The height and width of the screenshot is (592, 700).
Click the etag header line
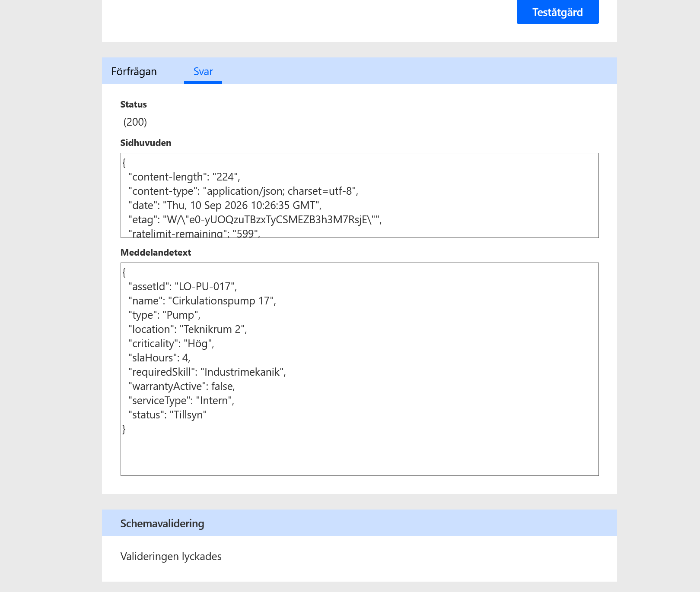(255, 220)
